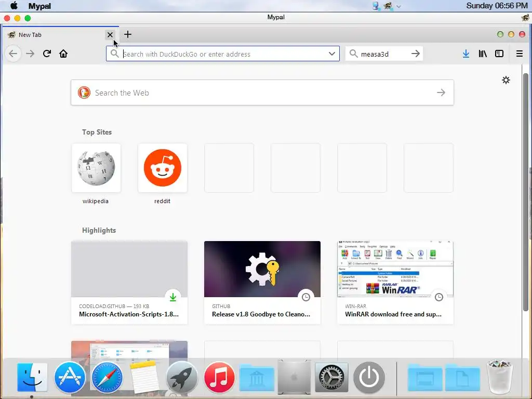Viewport: 532px width, 399px height.
Task: Open the Mypal menu bar item
Action: (x=39, y=6)
